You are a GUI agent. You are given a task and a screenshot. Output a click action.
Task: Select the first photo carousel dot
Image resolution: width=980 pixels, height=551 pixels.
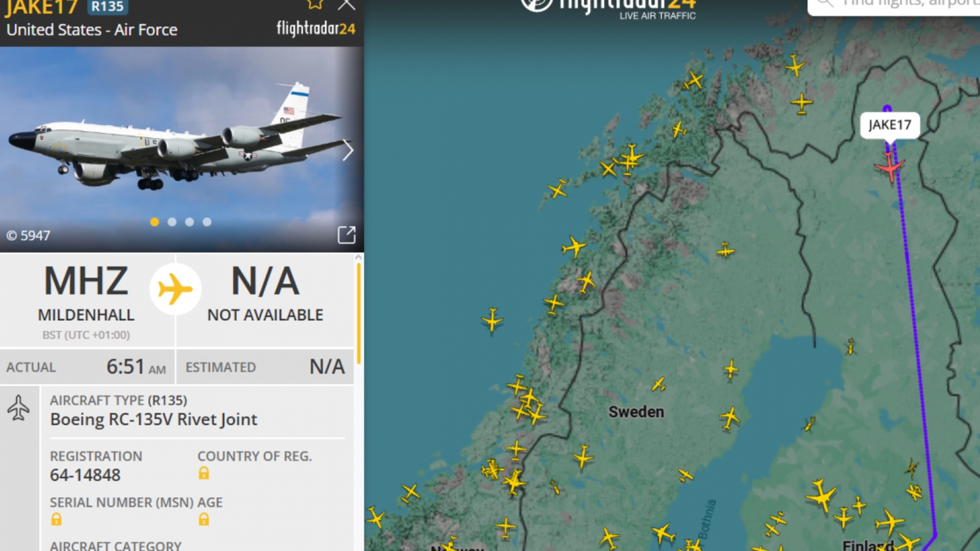[154, 222]
